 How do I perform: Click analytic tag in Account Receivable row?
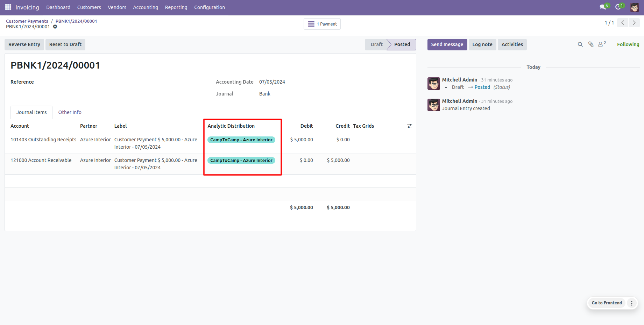tap(241, 160)
